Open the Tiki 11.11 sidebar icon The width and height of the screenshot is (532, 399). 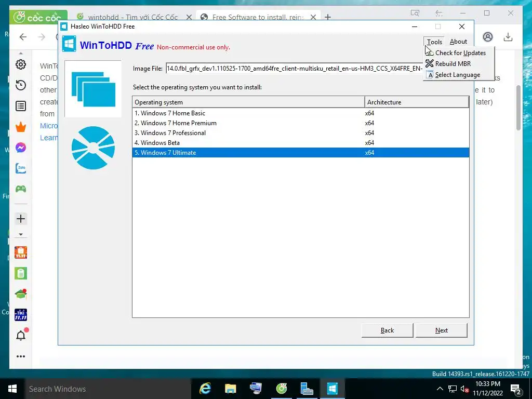coord(21,315)
